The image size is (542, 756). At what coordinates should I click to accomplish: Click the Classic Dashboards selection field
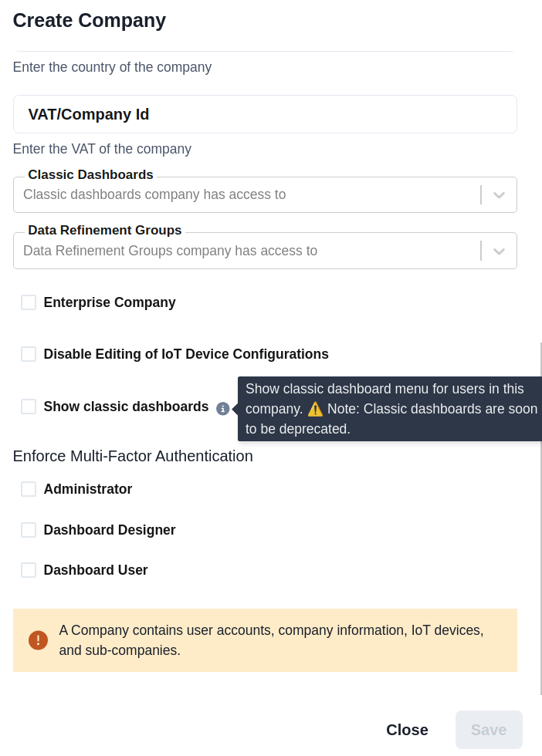pyautogui.click(x=232, y=194)
